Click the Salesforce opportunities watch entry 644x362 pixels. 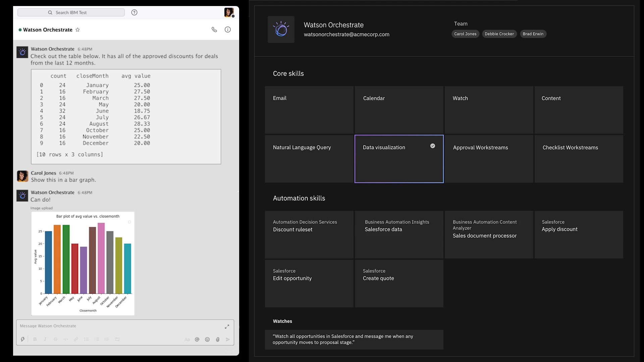tap(354, 340)
